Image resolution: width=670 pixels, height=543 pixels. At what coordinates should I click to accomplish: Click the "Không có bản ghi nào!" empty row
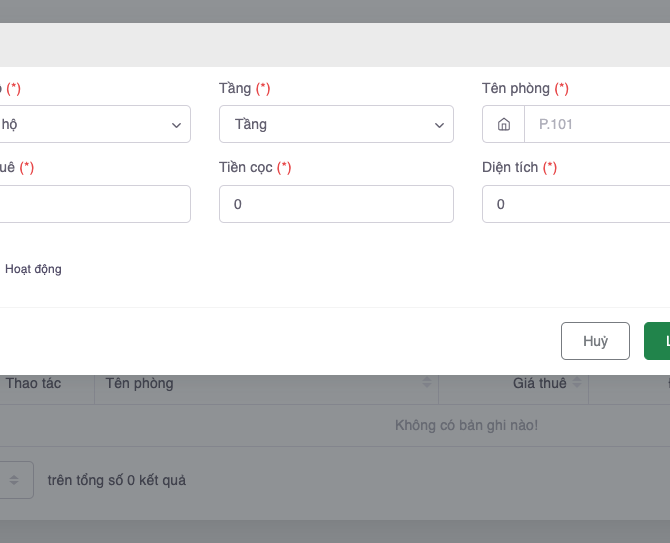coord(466,426)
